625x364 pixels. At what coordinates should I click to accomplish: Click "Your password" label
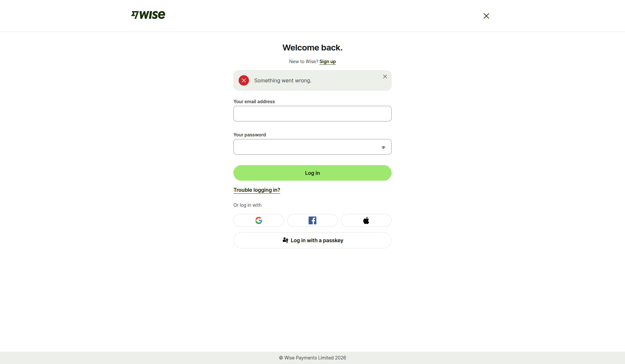click(249, 135)
